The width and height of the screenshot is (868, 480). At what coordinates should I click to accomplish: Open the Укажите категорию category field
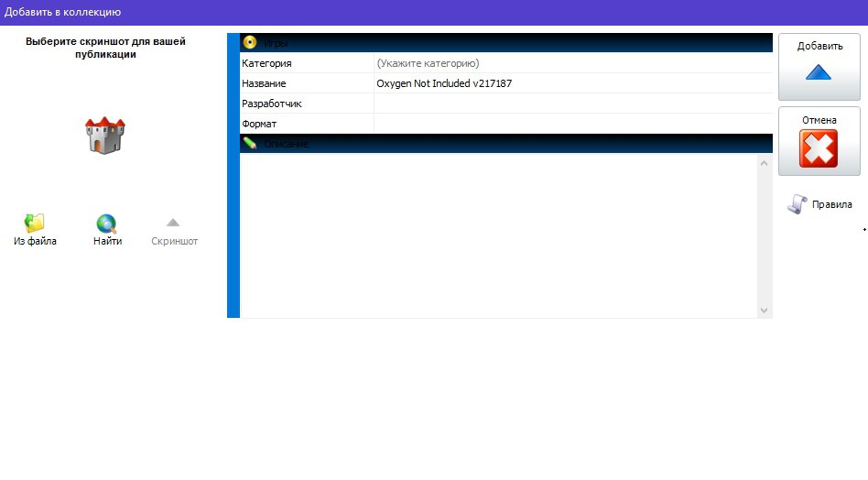573,63
